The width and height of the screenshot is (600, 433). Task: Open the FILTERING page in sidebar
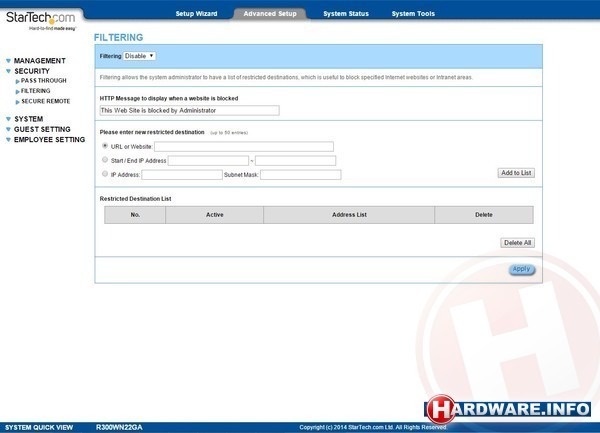click(x=36, y=91)
